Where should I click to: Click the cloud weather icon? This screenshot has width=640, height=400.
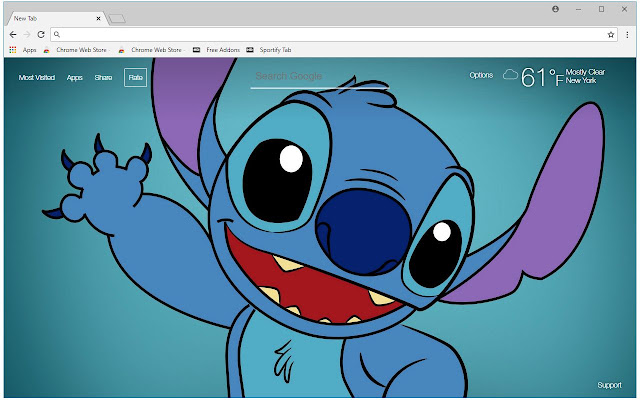pos(510,75)
